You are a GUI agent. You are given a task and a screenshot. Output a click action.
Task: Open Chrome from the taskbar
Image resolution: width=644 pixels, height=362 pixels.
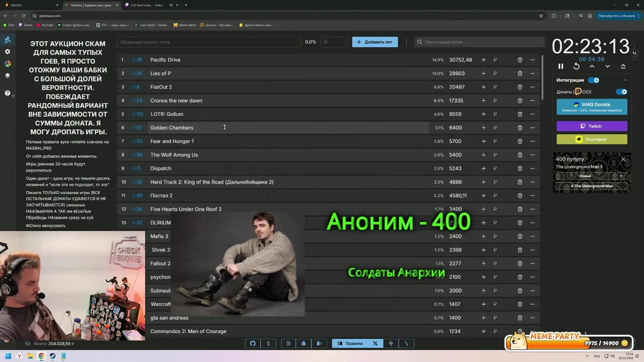coord(41,356)
